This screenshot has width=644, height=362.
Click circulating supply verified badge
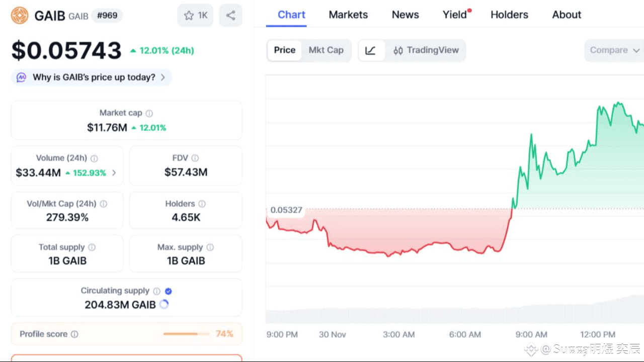169,291
